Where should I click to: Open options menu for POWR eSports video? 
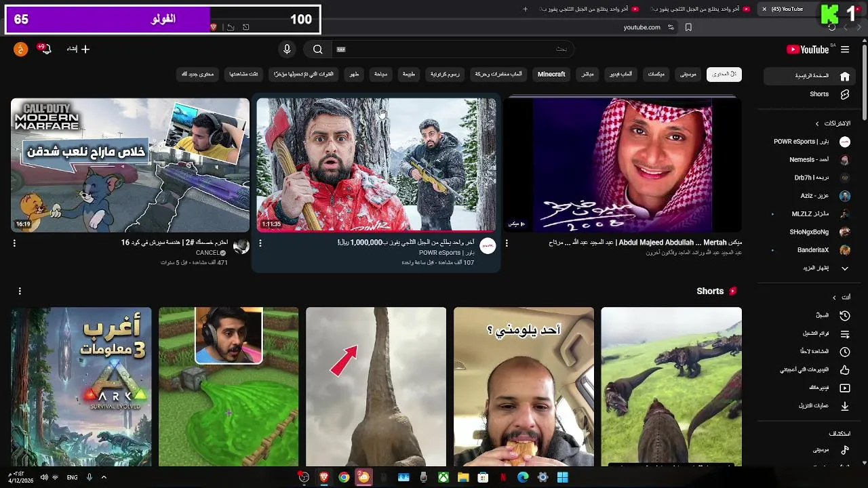pos(260,243)
